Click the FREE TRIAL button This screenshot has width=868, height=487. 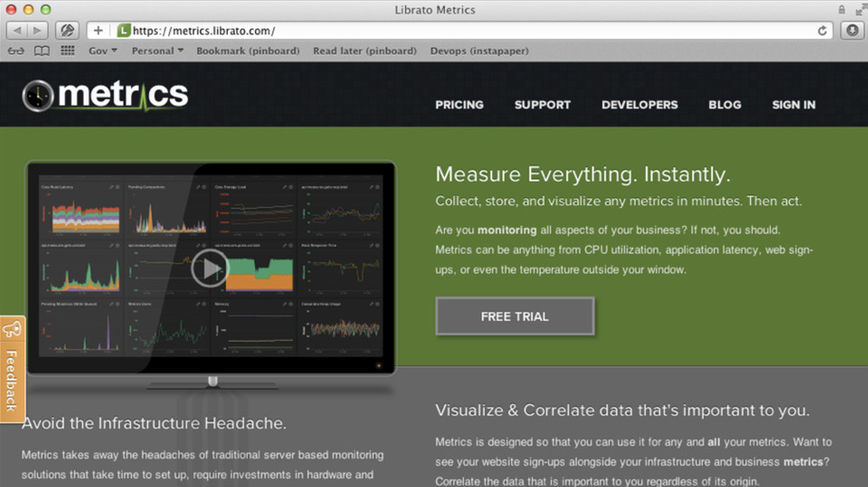tap(515, 316)
